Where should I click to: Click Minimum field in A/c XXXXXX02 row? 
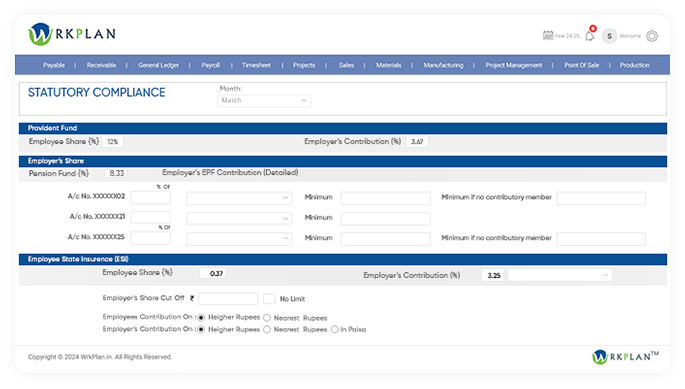(385, 198)
